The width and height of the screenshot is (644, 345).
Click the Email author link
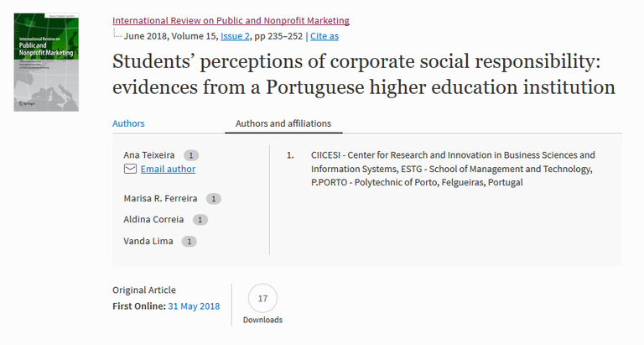(168, 169)
